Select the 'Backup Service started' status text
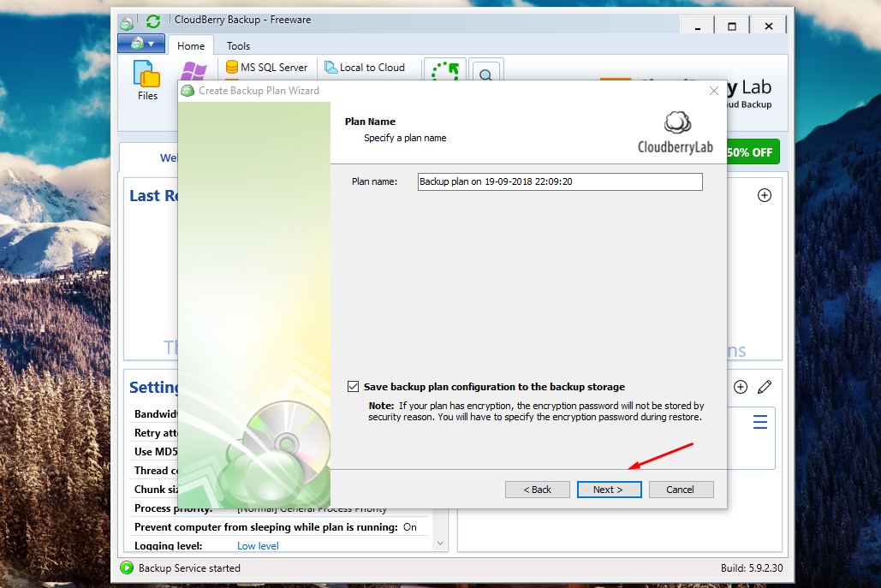 tap(189, 568)
